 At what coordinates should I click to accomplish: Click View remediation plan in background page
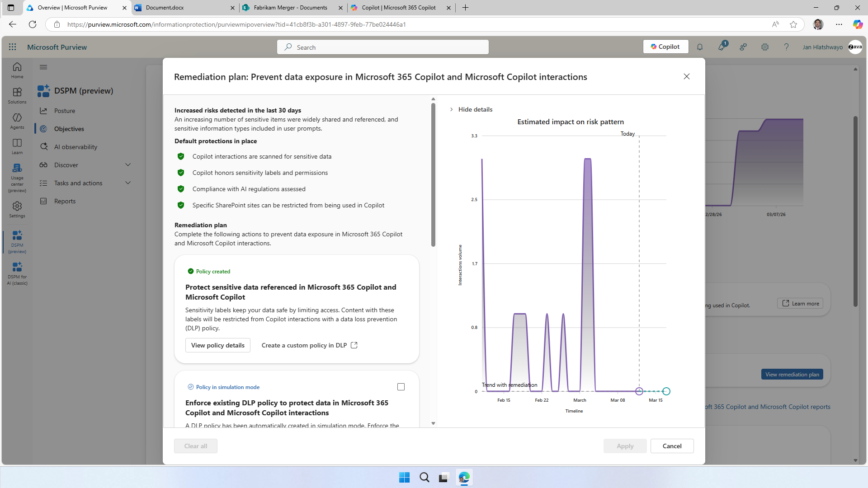coord(792,374)
